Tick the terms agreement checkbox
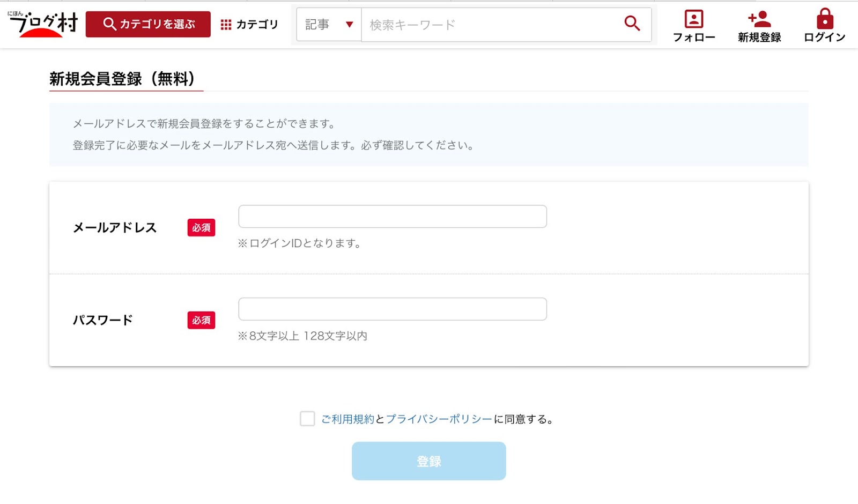The image size is (858, 504). click(307, 419)
